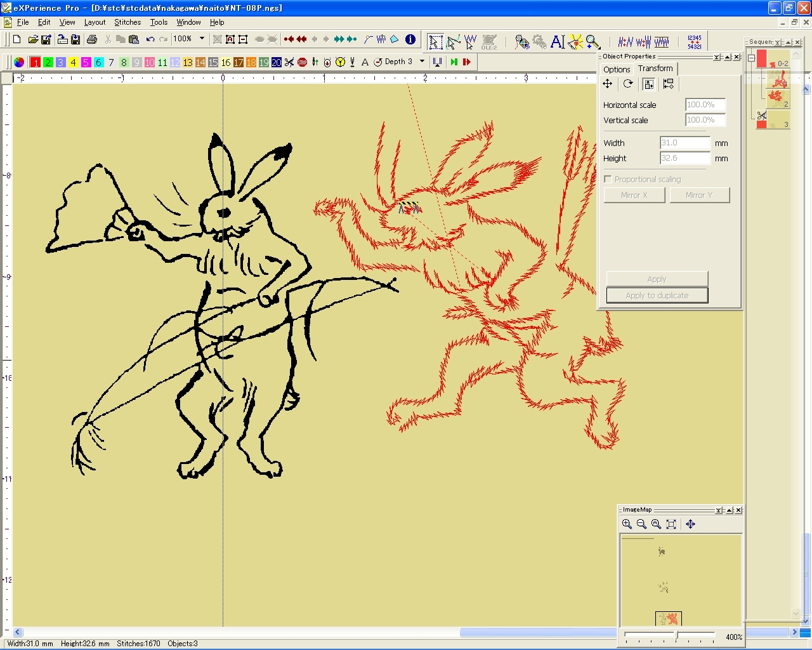This screenshot has height=650, width=812.
Task: Zoom out on the ImageMap
Action: [641, 524]
